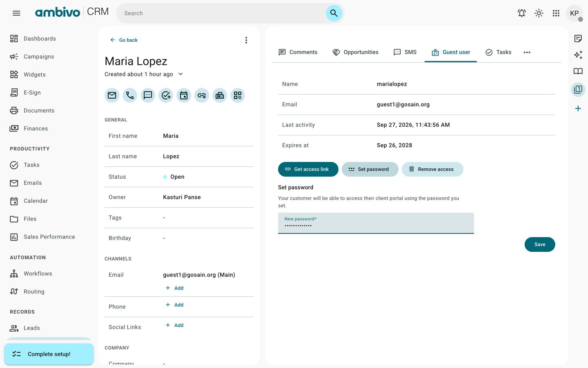
Task: Open contact three-dot options menu
Action: point(246,40)
